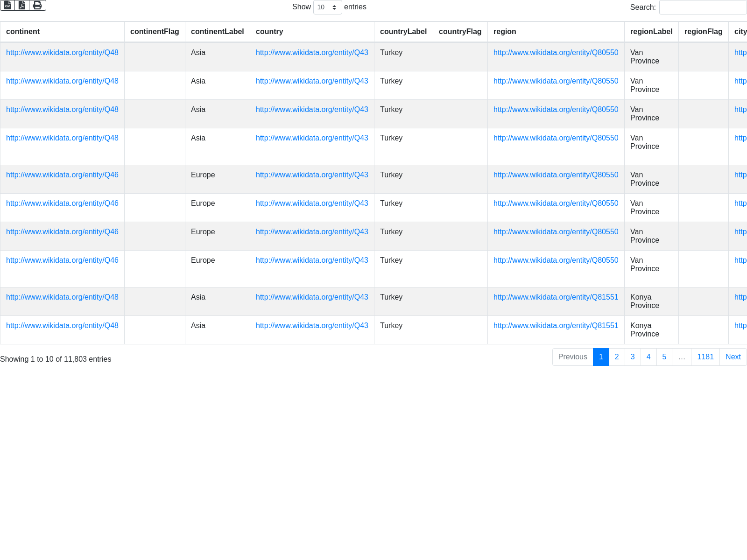Go to the Next page
This screenshot has height=560, width=747.
pyautogui.click(x=733, y=357)
